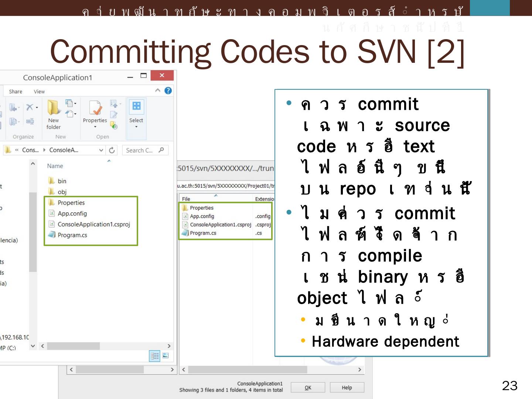This screenshot has width=532, height=399.
Task: Click the left pane scrollbar left arrow in SVN dialog
Action: [71, 369]
